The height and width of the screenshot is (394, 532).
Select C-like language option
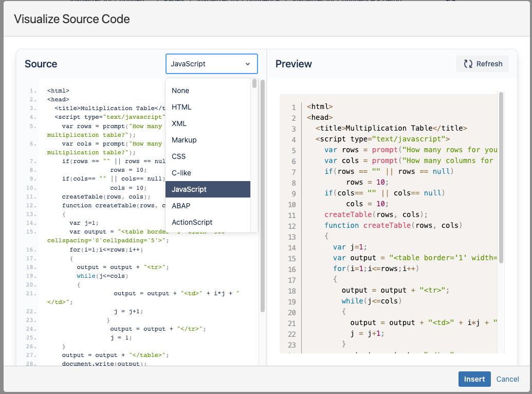coord(181,173)
